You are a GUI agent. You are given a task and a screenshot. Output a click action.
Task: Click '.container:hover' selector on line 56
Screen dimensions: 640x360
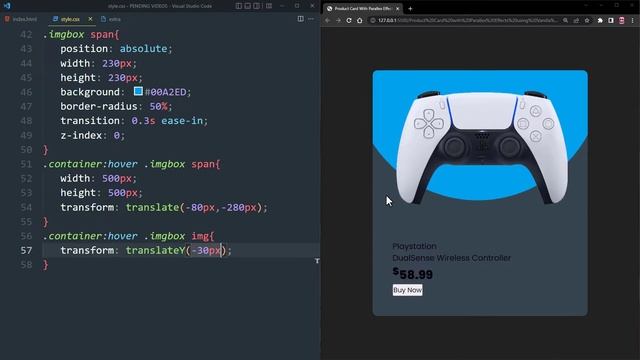click(90, 236)
